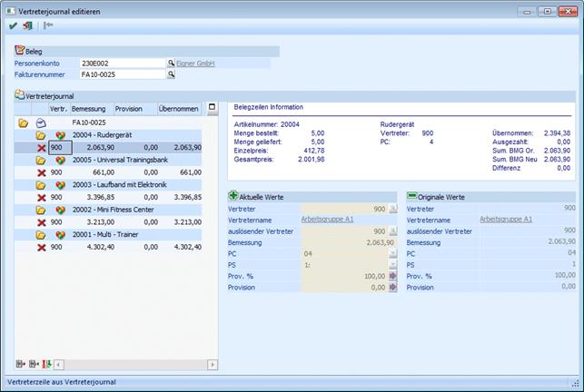Viewport: 584px width, 392px height.
Task: Open the Eigner GmbH link
Action: pyautogui.click(x=195, y=64)
